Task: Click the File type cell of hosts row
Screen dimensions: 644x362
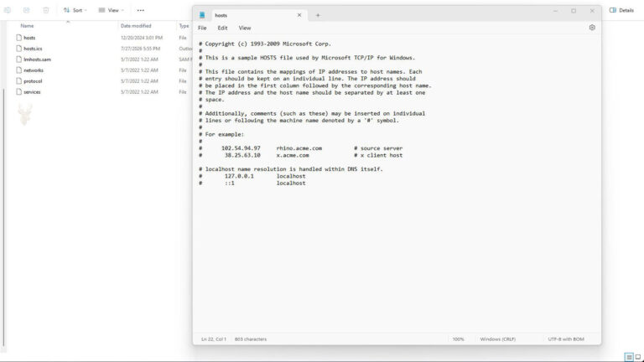Action: pos(183,38)
